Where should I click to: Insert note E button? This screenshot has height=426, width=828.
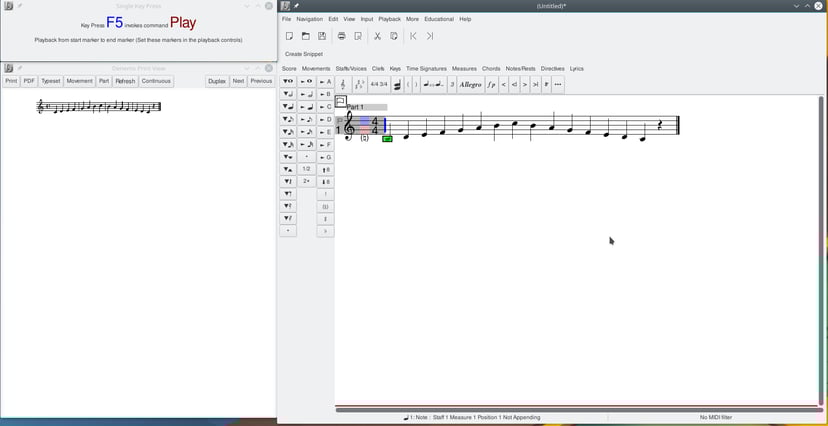(325, 132)
